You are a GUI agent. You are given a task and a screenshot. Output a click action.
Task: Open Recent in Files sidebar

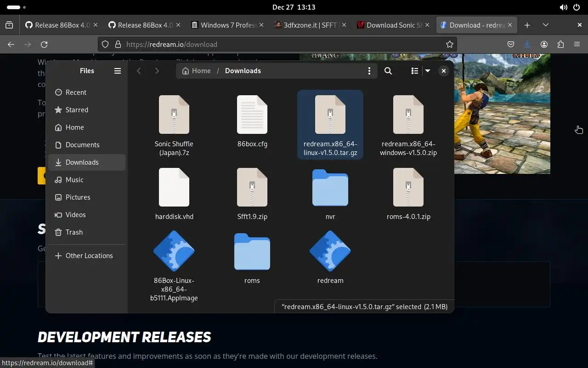[86, 92]
